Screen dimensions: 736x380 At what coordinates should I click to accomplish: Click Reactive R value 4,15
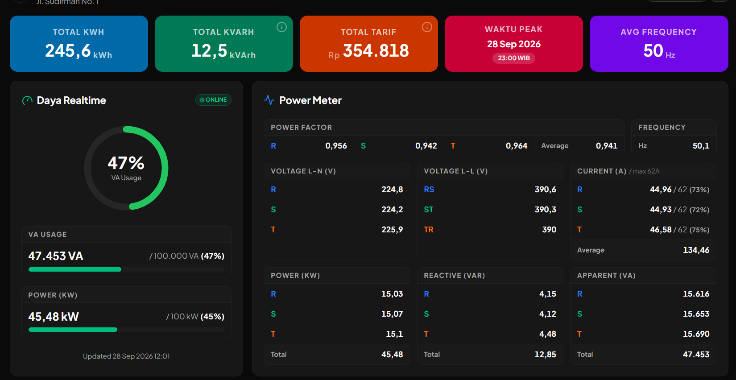548,294
